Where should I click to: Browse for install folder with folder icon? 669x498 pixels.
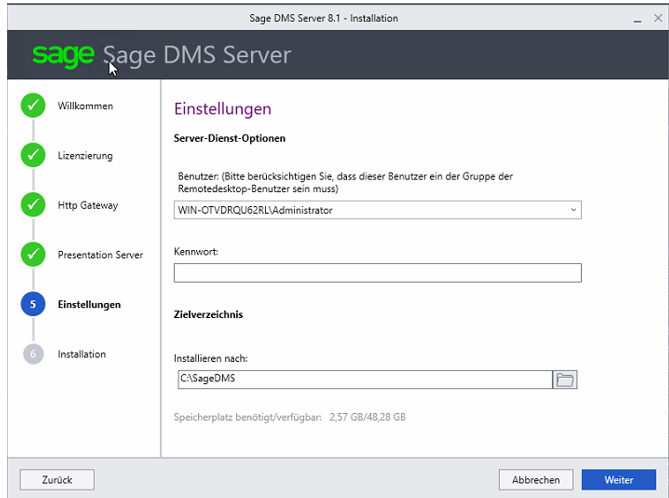pyautogui.click(x=566, y=380)
